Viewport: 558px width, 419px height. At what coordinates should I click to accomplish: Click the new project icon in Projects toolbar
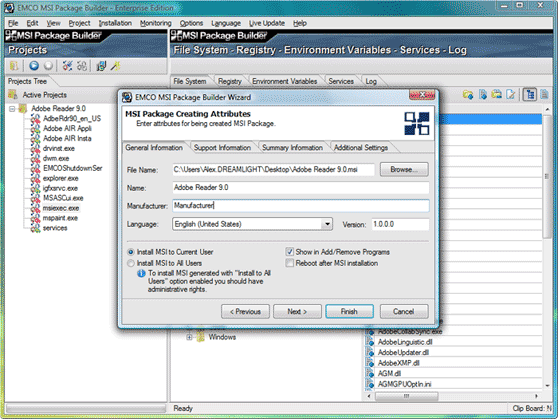click(14, 66)
